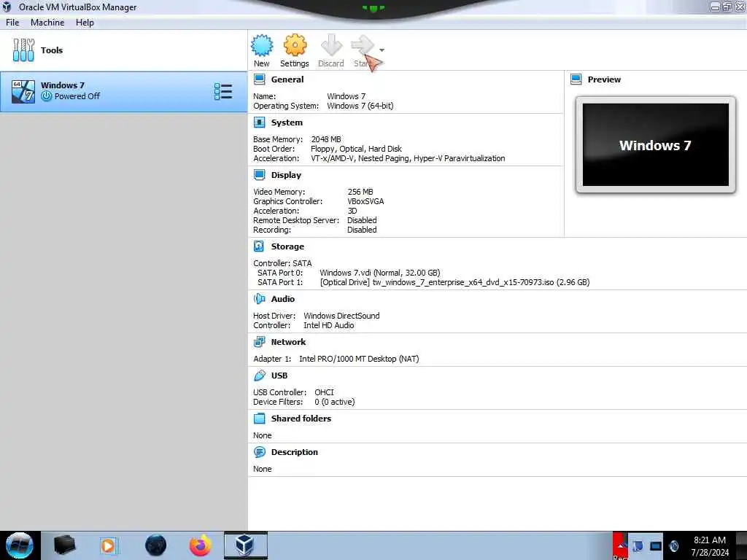The height and width of the screenshot is (560, 747).
Task: Click the Powered Off status text
Action: (x=77, y=96)
